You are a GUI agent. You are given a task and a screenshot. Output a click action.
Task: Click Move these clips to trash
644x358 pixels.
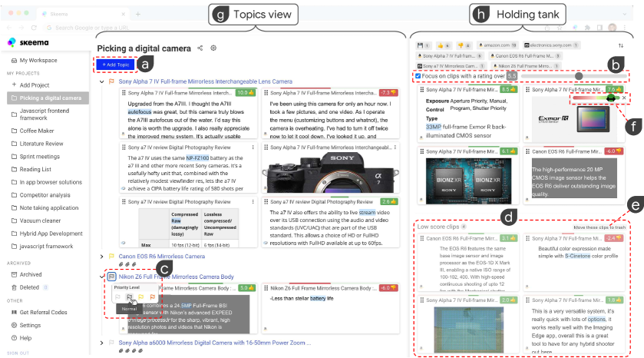[599, 227]
